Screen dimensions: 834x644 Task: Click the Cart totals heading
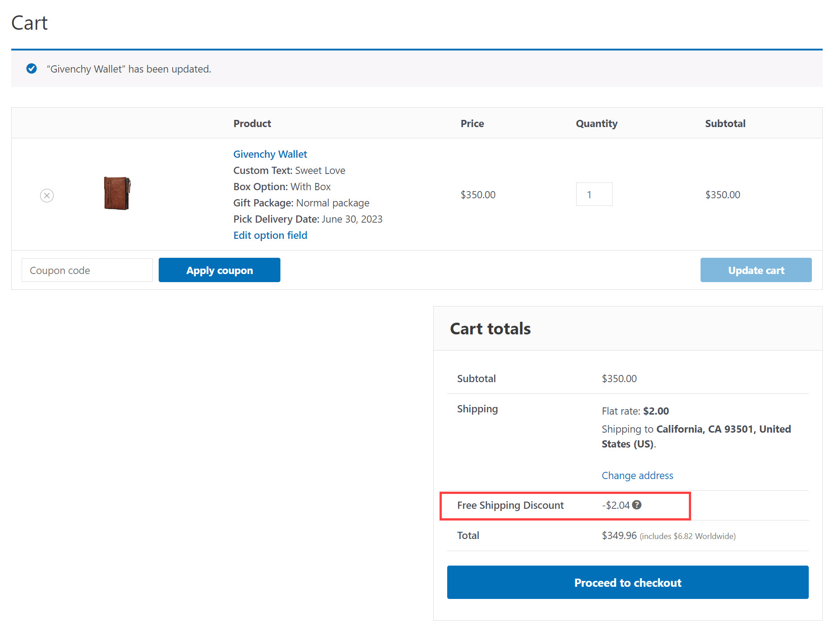tap(490, 329)
